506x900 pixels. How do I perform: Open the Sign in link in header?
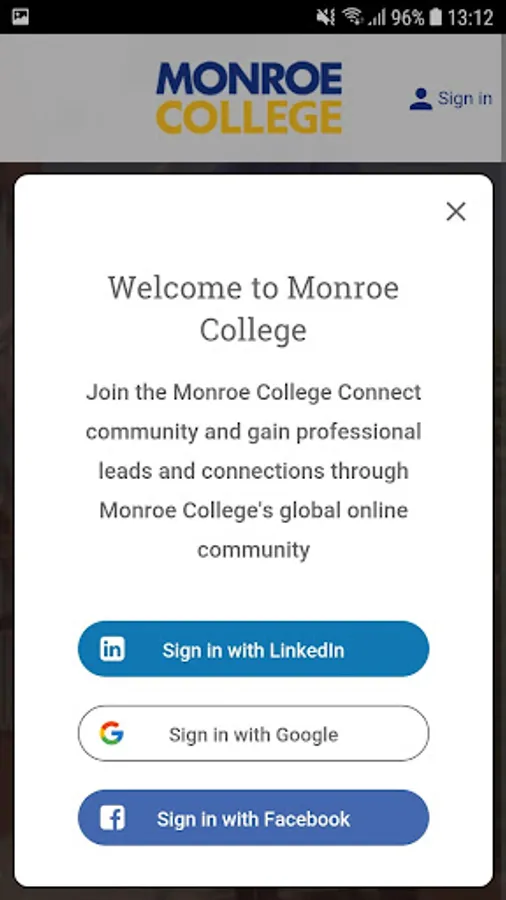(465, 98)
